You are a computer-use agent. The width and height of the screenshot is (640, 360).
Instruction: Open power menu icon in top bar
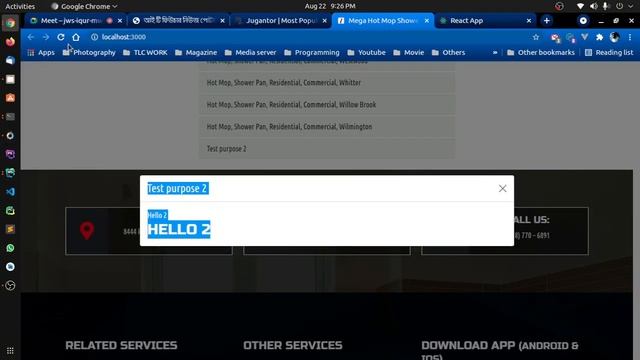[x=619, y=6]
